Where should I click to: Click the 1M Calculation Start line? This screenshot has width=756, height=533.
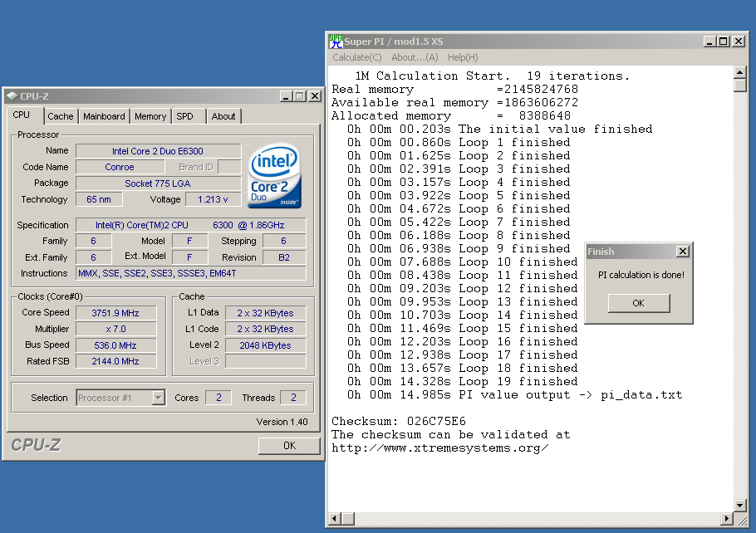click(x=493, y=76)
